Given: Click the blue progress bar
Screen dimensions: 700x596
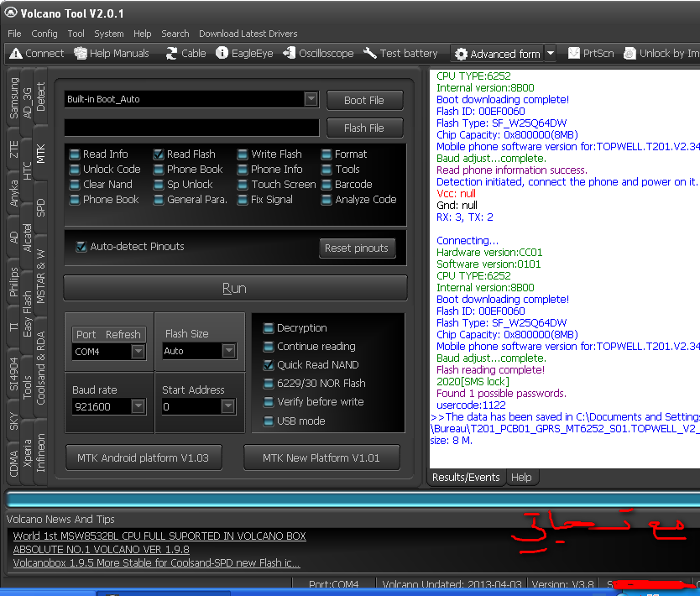Looking at the screenshot, I should point(353,499).
